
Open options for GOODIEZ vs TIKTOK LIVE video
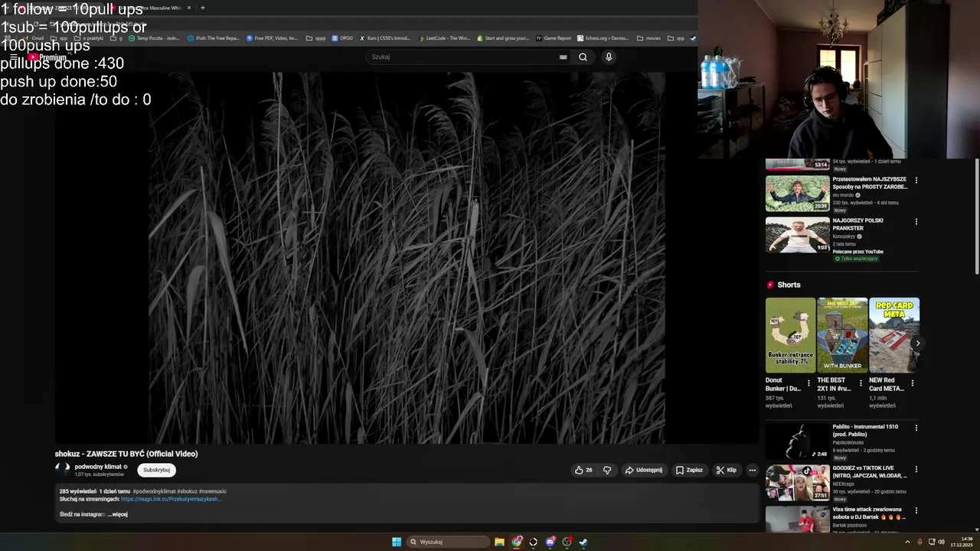[916, 469]
